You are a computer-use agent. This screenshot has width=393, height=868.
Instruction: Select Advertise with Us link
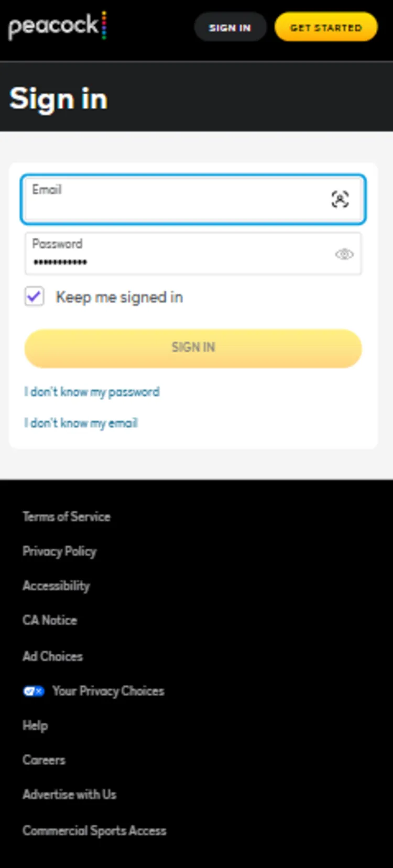click(69, 795)
